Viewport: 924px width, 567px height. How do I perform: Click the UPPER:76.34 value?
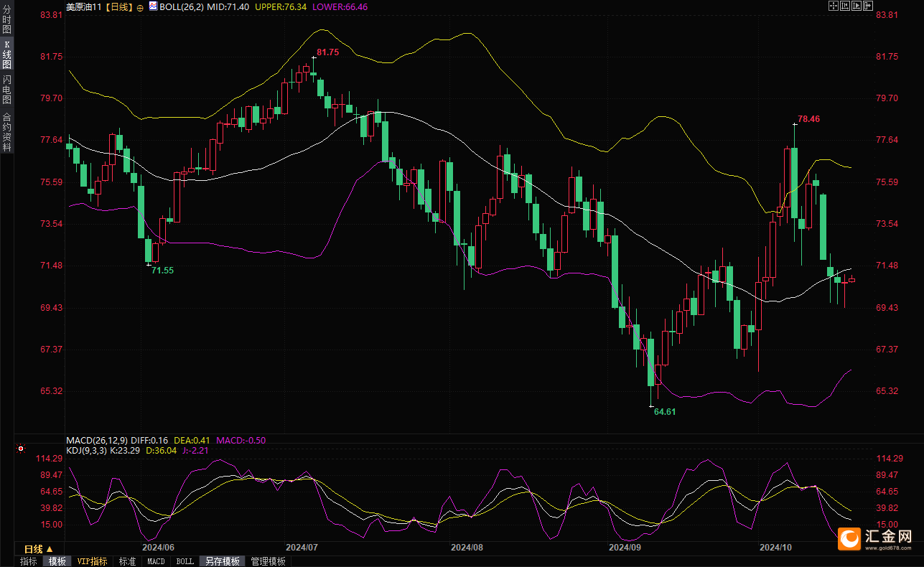click(281, 6)
